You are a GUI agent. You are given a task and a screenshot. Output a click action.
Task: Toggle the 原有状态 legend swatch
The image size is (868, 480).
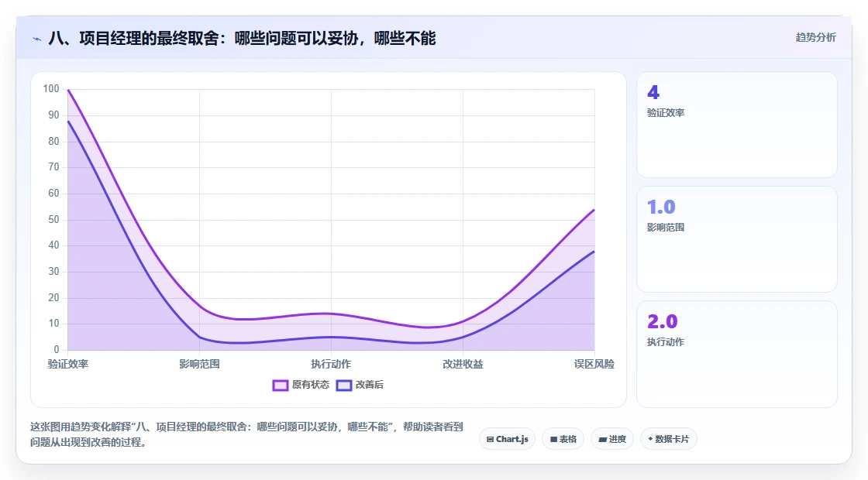280,385
